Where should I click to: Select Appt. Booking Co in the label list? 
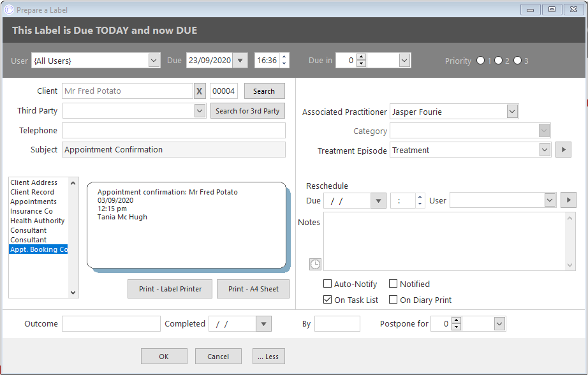click(39, 249)
